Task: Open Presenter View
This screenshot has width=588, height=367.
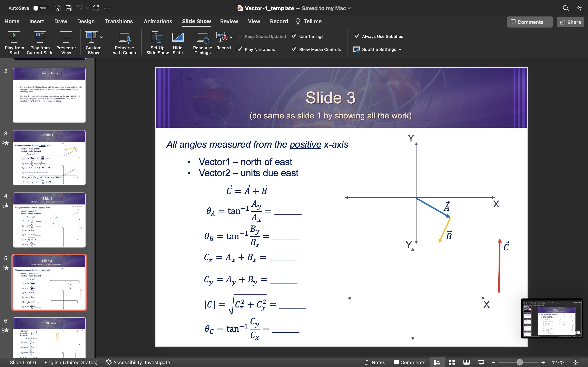Action: pos(66,37)
